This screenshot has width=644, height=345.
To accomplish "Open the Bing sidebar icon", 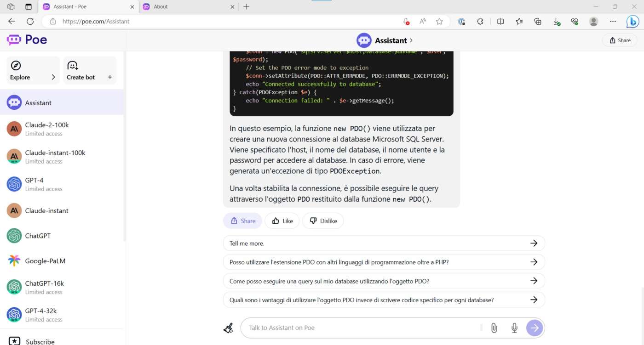I will pyautogui.click(x=632, y=21).
